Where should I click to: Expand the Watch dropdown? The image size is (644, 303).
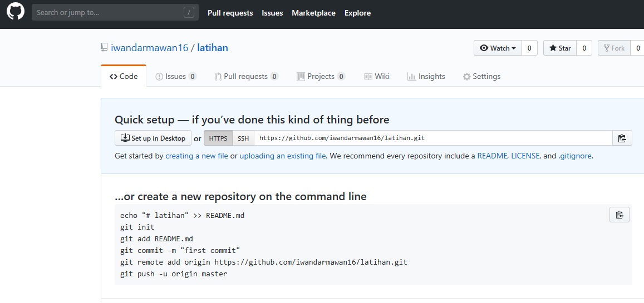pos(498,48)
